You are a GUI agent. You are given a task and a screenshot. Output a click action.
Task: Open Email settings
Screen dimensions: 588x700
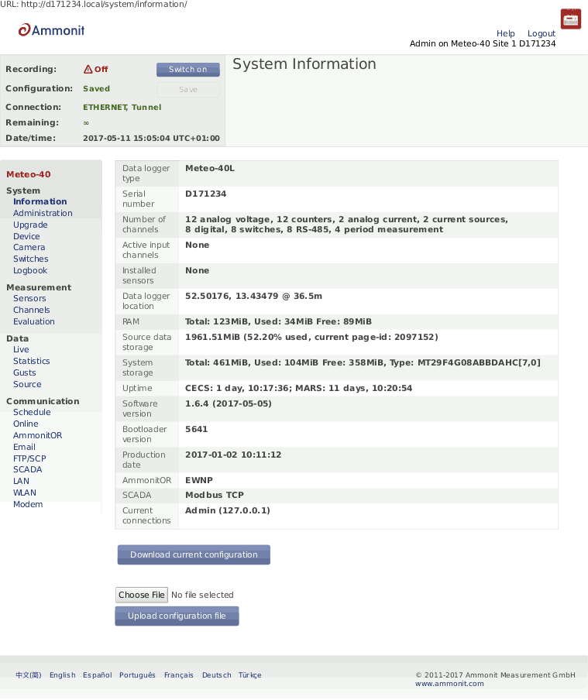point(24,447)
